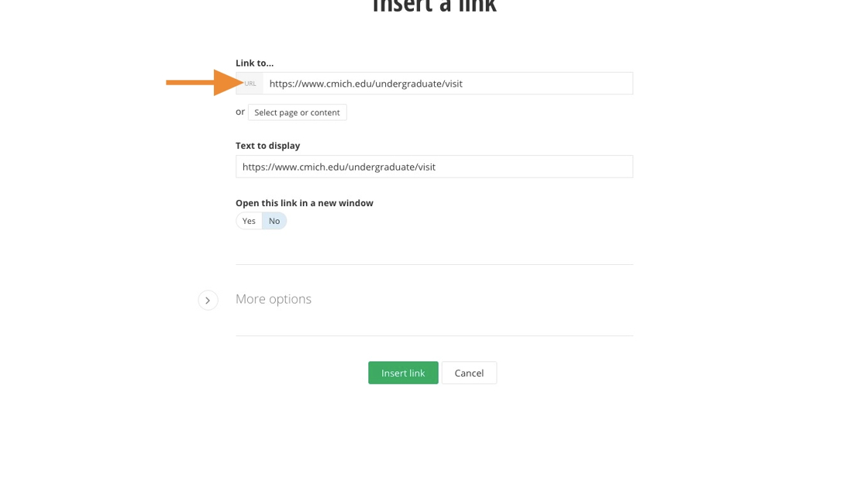The width and height of the screenshot is (868, 485).
Task: Click the More options heading text
Action: tap(274, 299)
